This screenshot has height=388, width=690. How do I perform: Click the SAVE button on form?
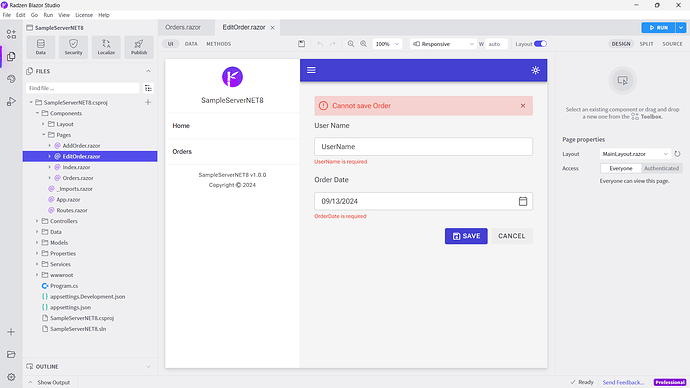[x=466, y=236]
